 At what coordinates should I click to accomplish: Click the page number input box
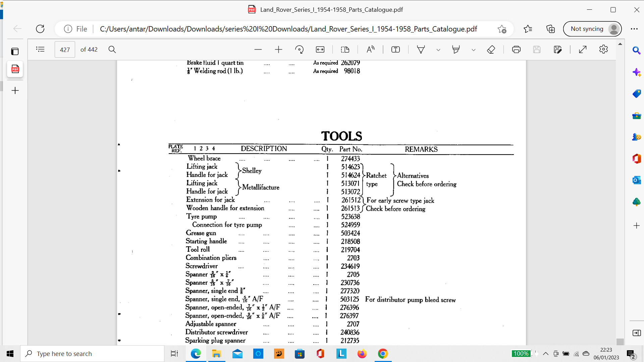(65, 50)
